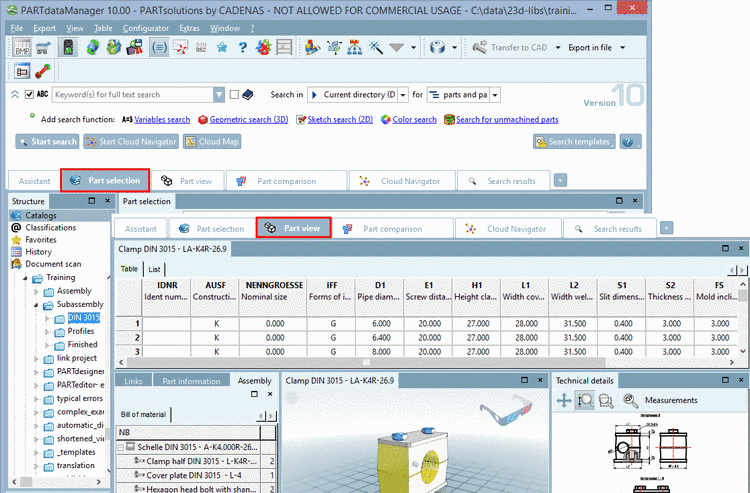
Task: Click the crossed table grid toolbar icon
Action: 284,47
